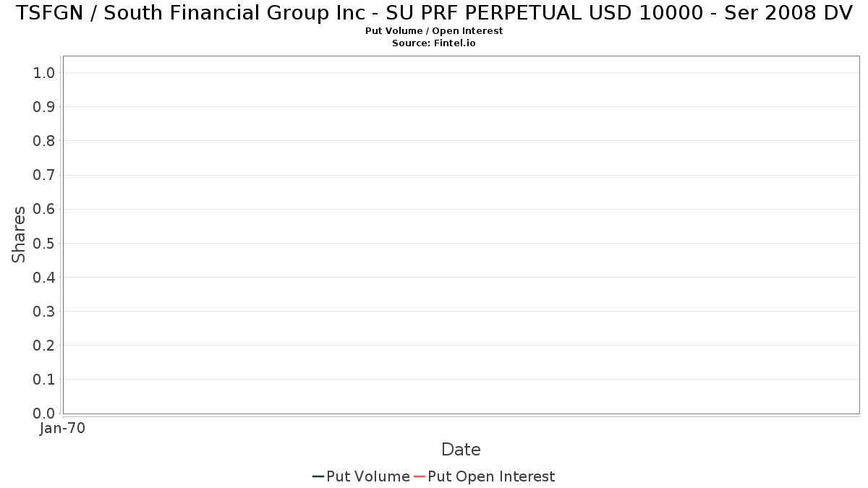This screenshot has height=488, width=868.
Task: Click the Shares y-axis title
Action: coord(19,234)
